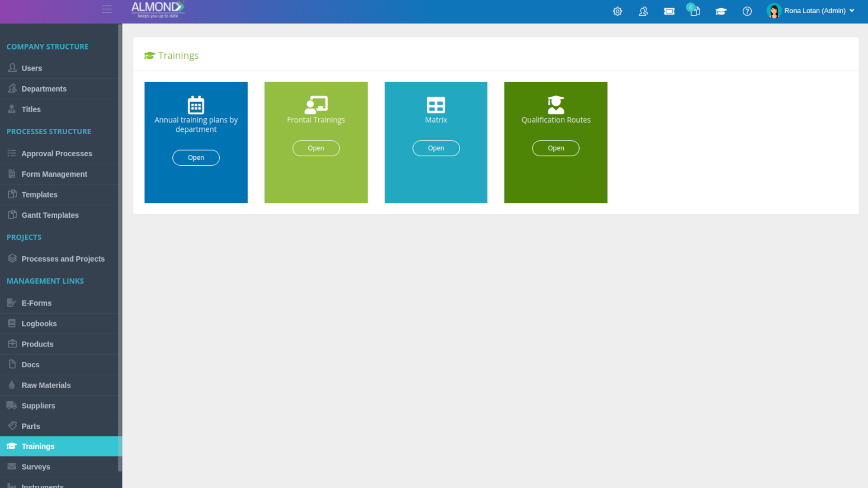
Task: Select Form Management in sidebar
Action: (x=59, y=174)
